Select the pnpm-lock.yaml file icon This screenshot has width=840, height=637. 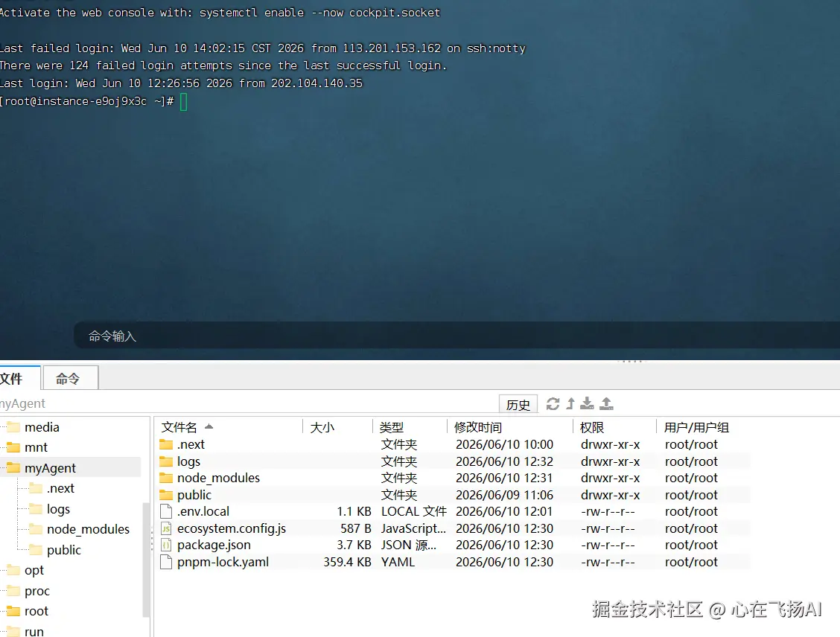[x=166, y=562]
